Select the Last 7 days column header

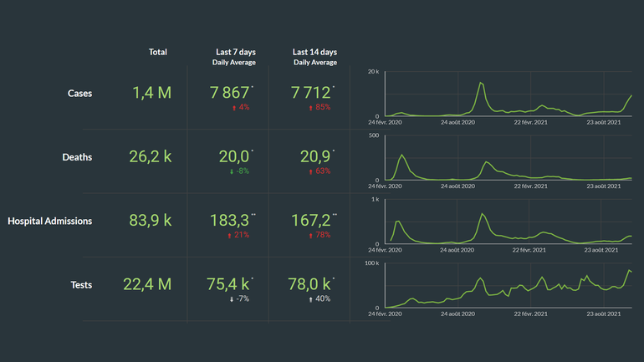tap(233, 52)
